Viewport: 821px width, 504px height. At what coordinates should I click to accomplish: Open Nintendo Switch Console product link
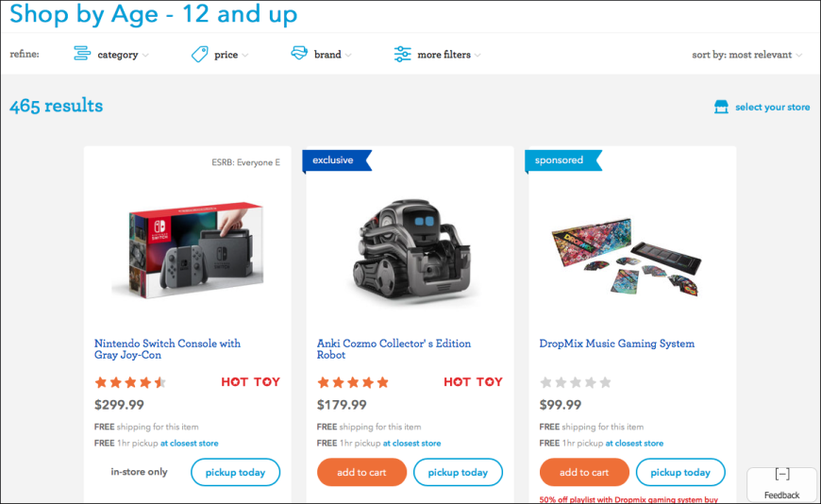tap(168, 349)
